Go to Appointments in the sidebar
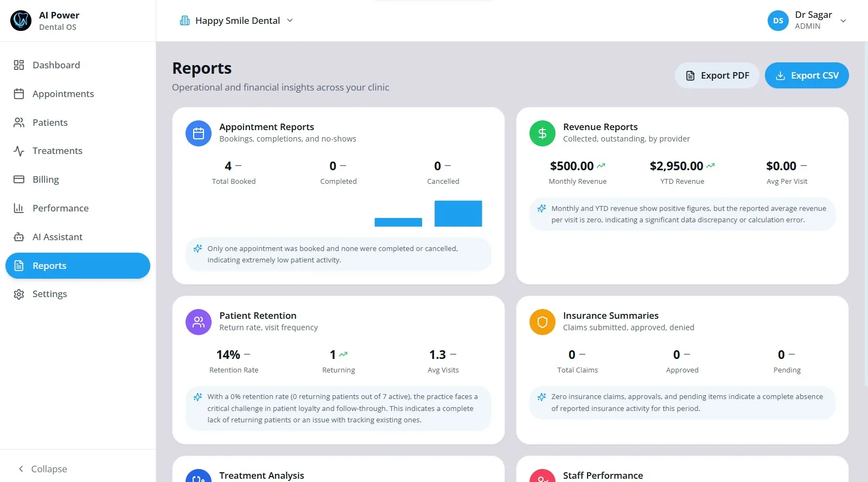Viewport: 868px width, 482px height. pyautogui.click(x=78, y=94)
